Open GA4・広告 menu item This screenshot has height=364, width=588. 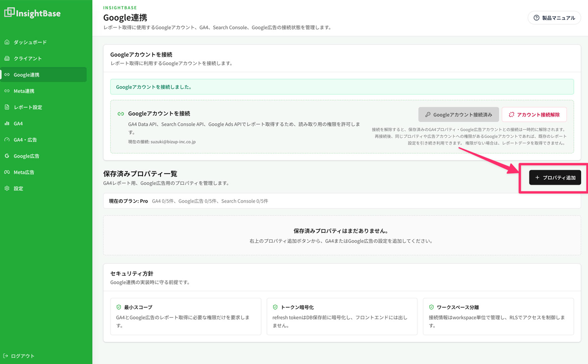(x=44, y=140)
